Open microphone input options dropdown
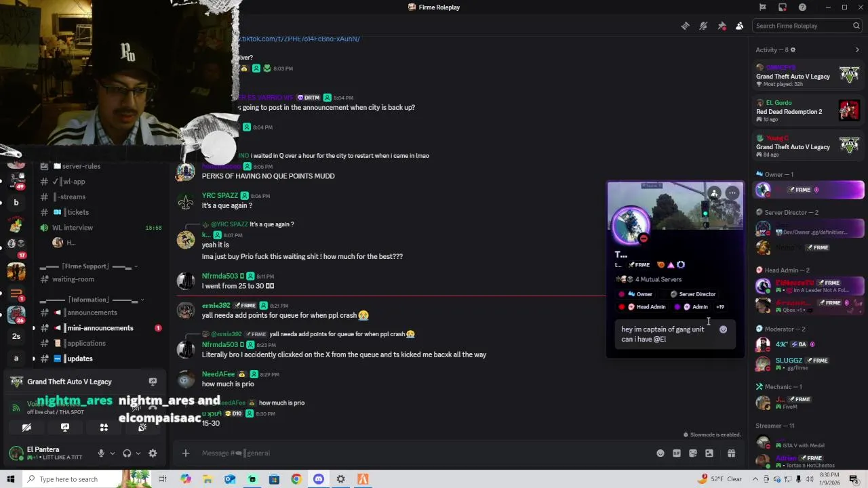The width and height of the screenshot is (868, 488). [x=113, y=453]
